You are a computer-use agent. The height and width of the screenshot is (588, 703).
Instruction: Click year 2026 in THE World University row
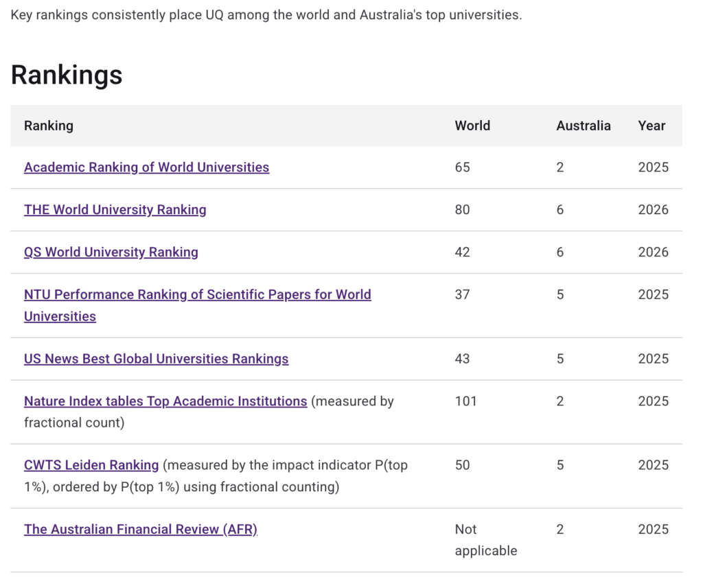653,210
